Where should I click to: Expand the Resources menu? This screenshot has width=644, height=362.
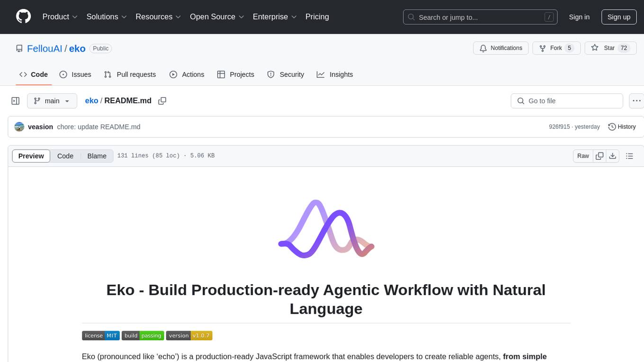[158, 17]
